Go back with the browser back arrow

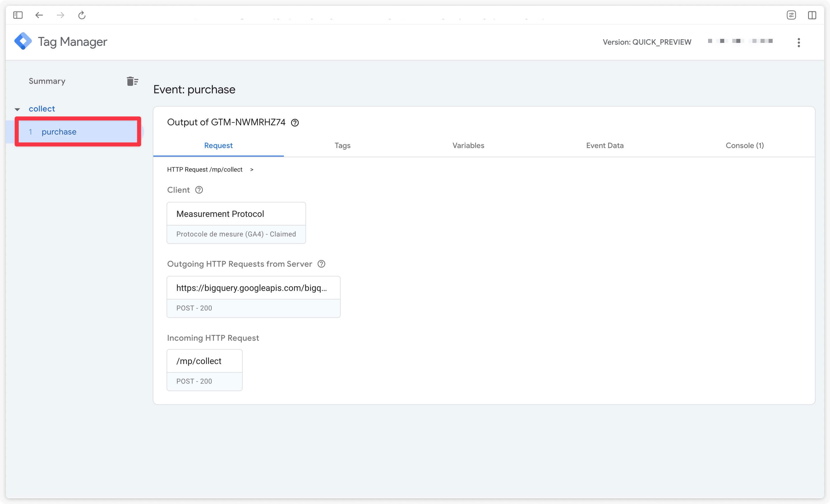(39, 15)
